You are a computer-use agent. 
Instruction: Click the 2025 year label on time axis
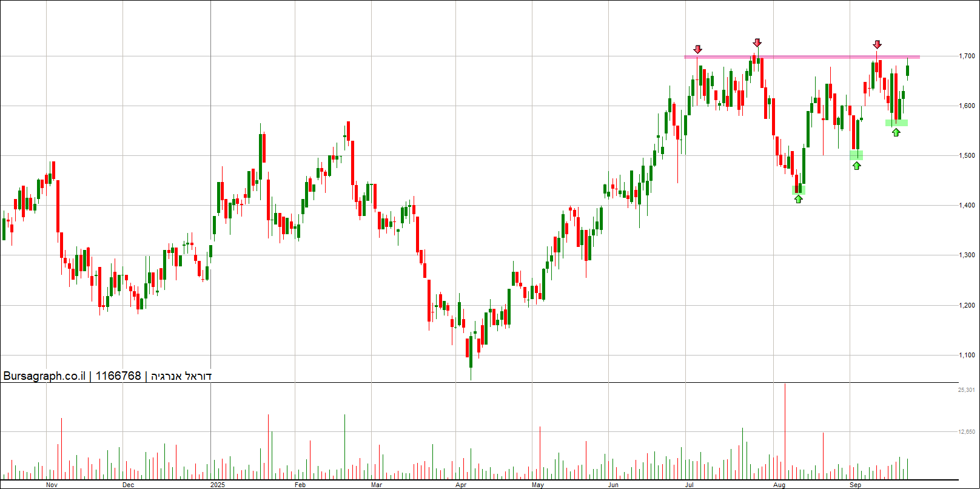(x=218, y=485)
